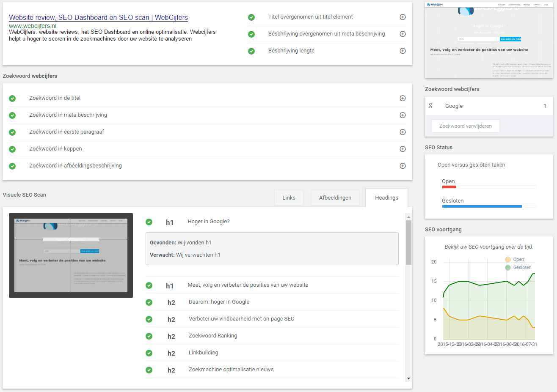This screenshot has width=557, height=392.
Task: Click the Bekijk uw SEO voortgang over de tijd caption
Action: [489, 247]
